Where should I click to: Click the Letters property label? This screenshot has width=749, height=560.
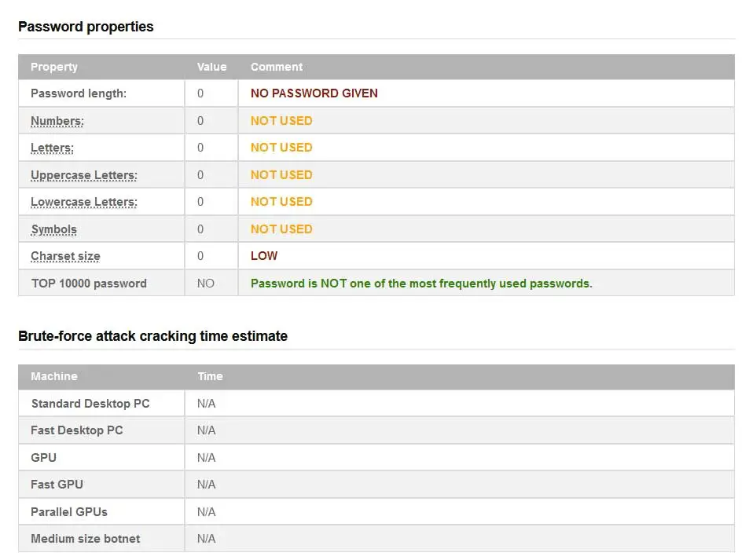click(x=52, y=148)
